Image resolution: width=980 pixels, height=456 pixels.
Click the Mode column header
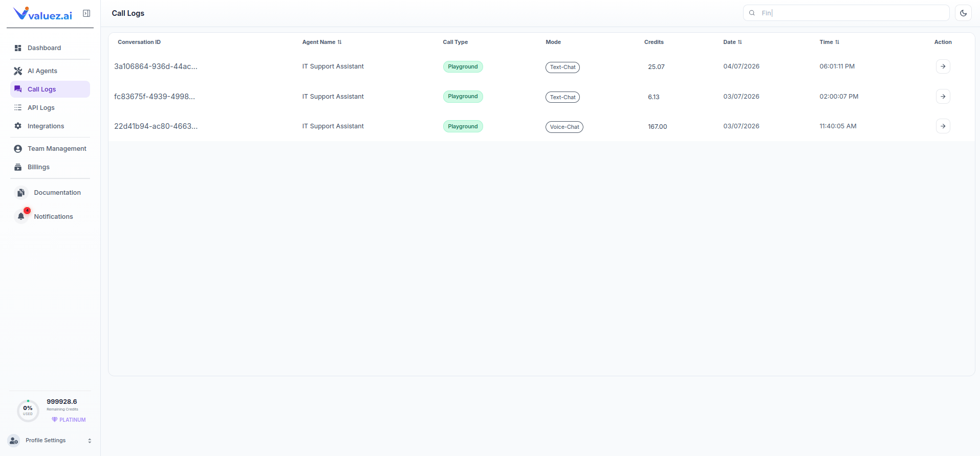[553, 42]
